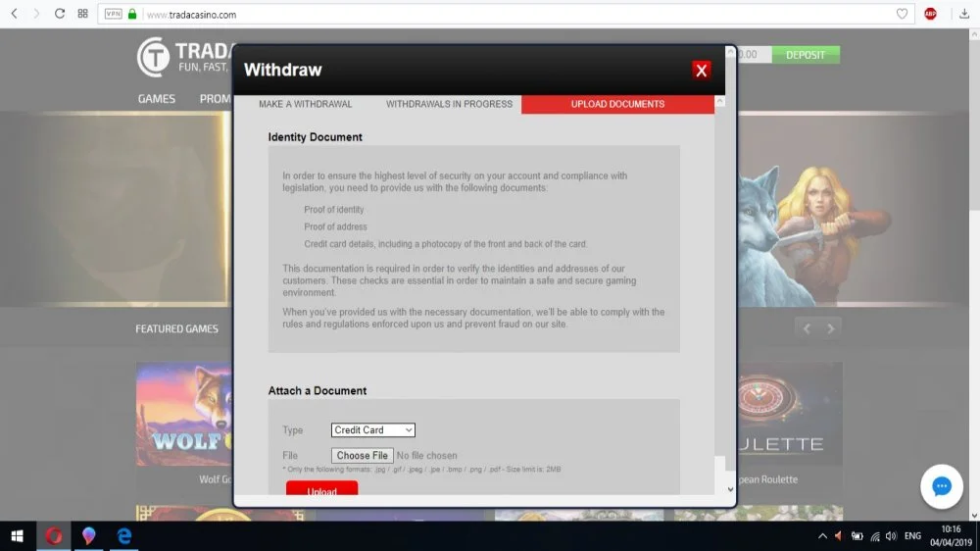Bookmark page with heart icon
The height and width of the screenshot is (551, 980).
point(902,14)
